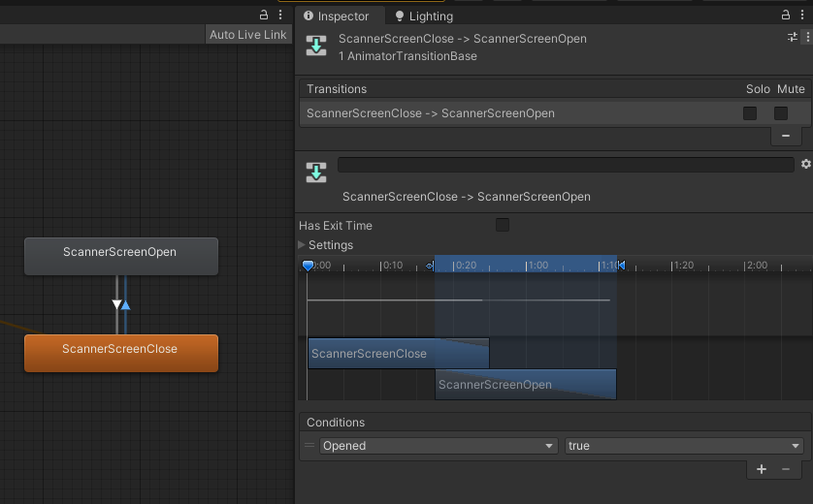Image resolution: width=813 pixels, height=504 pixels.
Task: Click the blue playhead marker on the timeline
Action: [308, 265]
